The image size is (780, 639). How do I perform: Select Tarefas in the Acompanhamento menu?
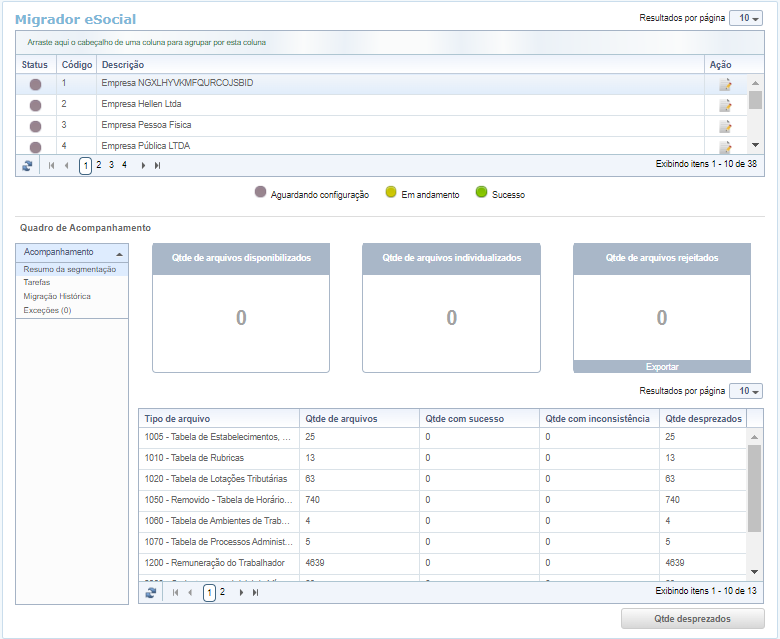pyautogui.click(x=37, y=283)
